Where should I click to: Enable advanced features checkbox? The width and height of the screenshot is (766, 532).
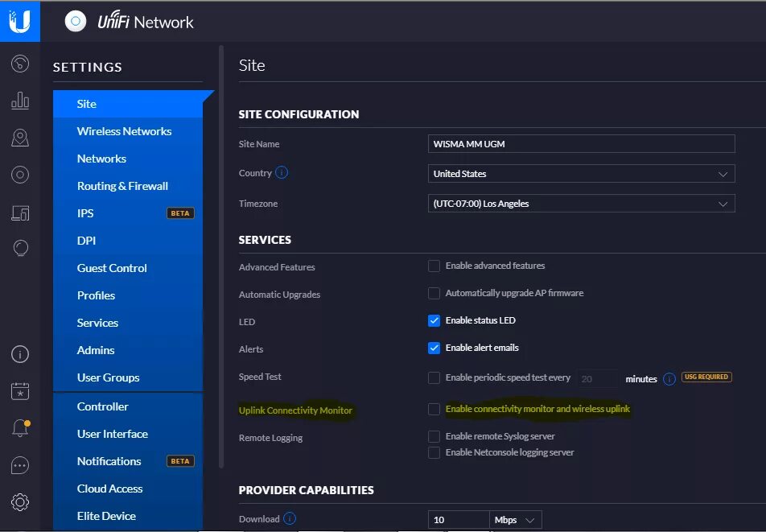pyautogui.click(x=434, y=266)
